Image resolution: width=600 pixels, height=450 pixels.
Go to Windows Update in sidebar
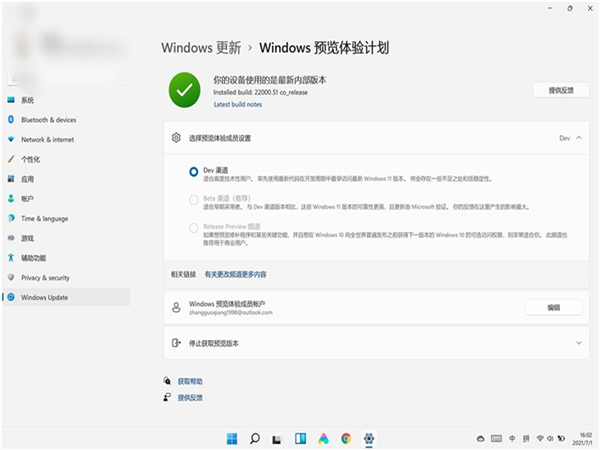45,297
